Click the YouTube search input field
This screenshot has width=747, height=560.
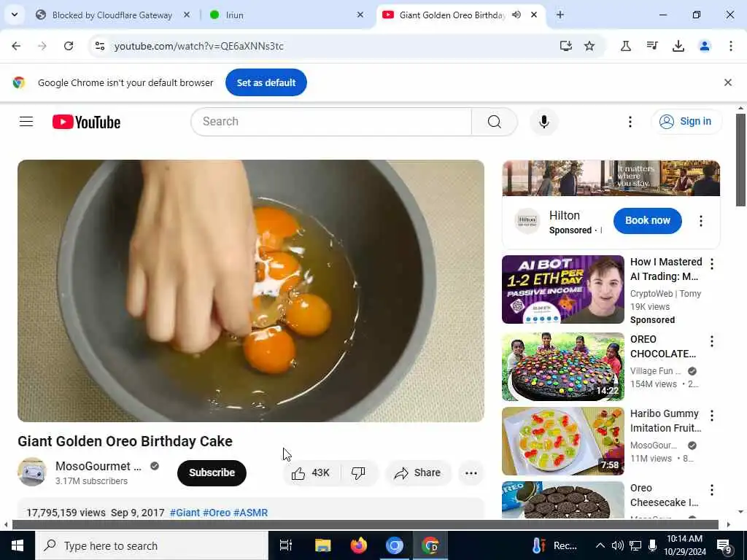coord(331,122)
